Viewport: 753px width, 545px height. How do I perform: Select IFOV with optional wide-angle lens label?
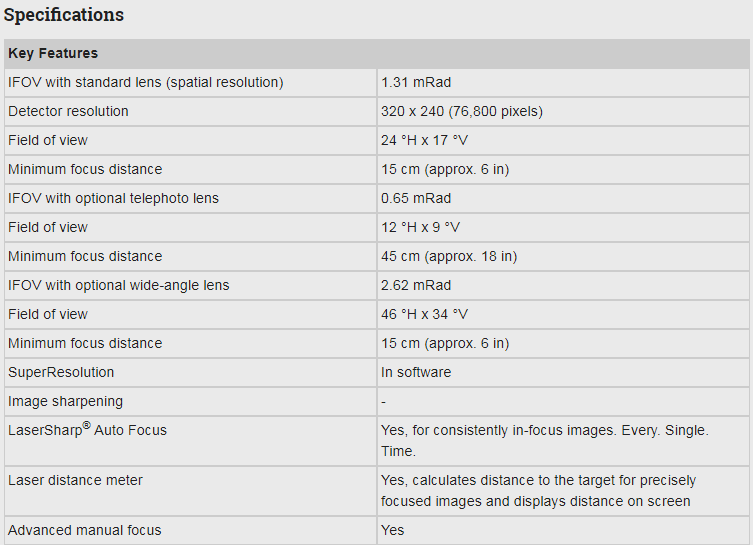coord(119,285)
